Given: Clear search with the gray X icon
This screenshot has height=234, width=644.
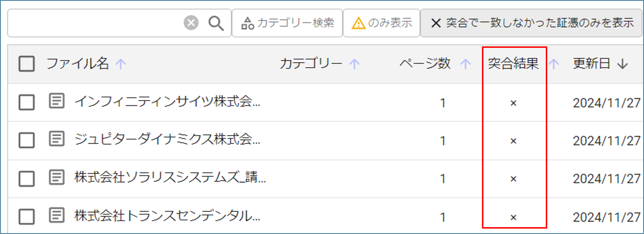Looking at the screenshot, I should pos(191,23).
